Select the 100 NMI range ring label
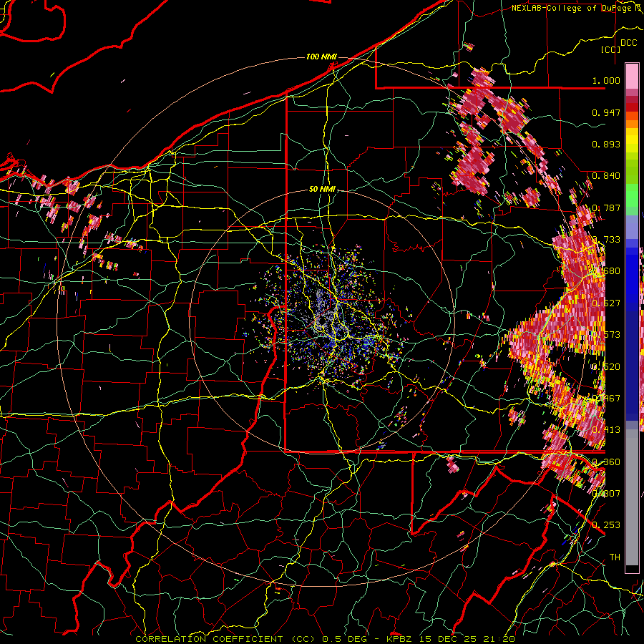This screenshot has height=644, width=644. 321,57
